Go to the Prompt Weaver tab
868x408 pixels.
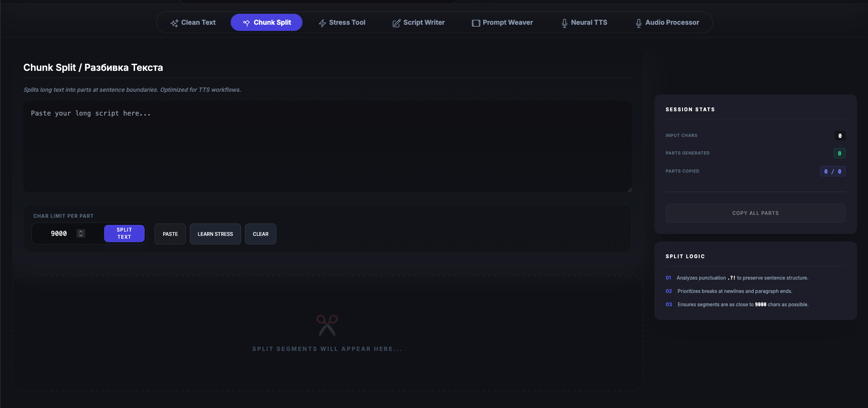tap(502, 22)
